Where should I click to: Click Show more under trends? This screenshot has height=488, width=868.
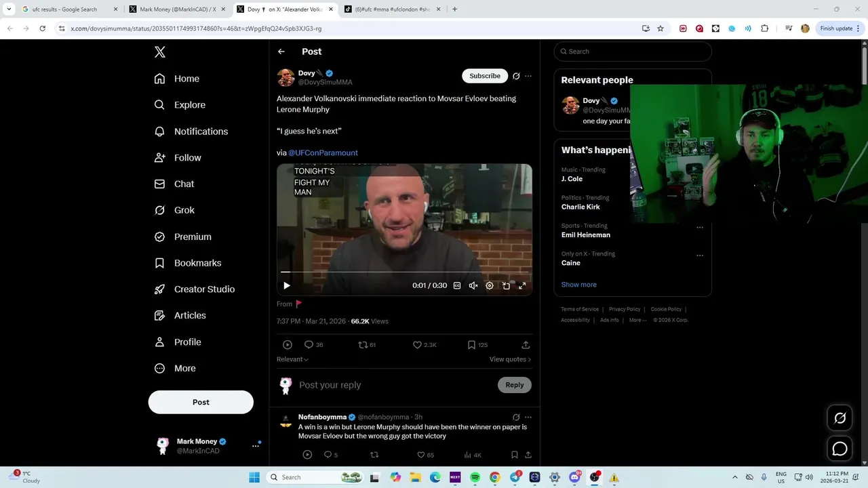(579, 285)
